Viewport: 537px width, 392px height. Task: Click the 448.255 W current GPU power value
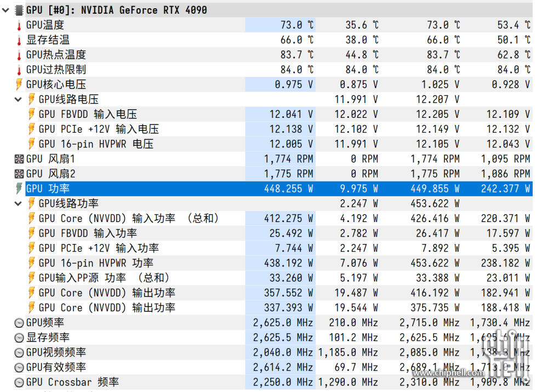coord(288,189)
